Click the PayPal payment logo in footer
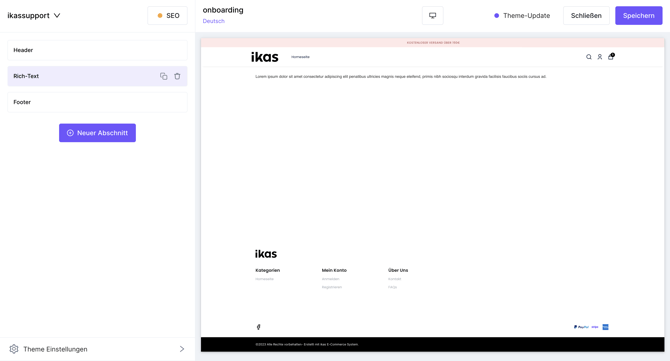 pos(581,327)
